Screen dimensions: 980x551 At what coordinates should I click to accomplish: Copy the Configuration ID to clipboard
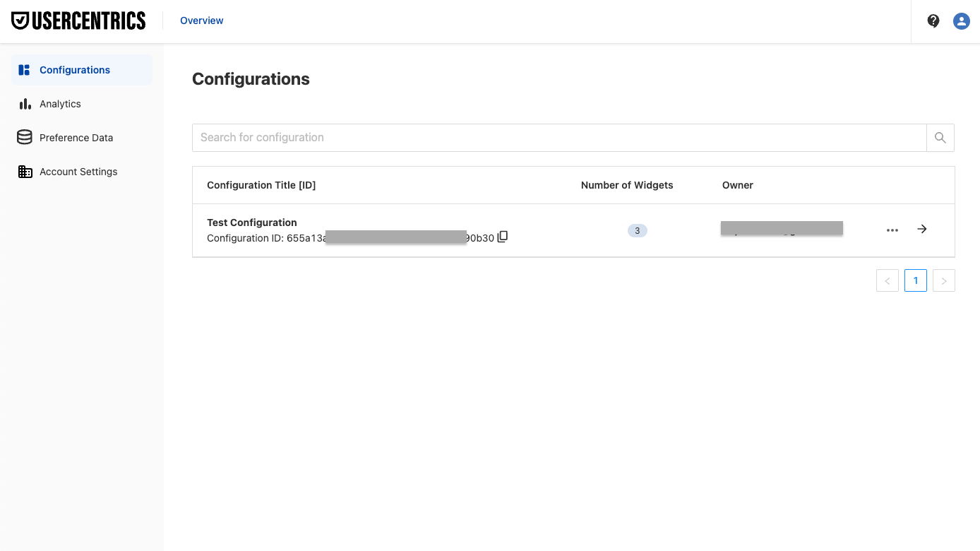point(503,237)
